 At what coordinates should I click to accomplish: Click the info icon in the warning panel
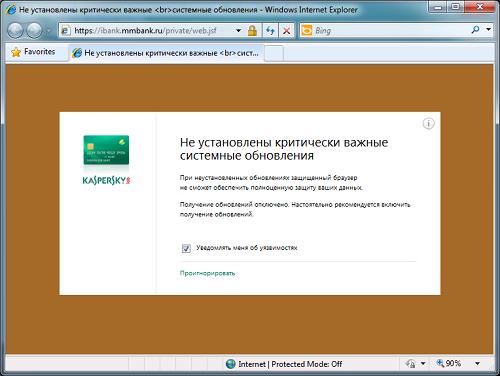(429, 124)
